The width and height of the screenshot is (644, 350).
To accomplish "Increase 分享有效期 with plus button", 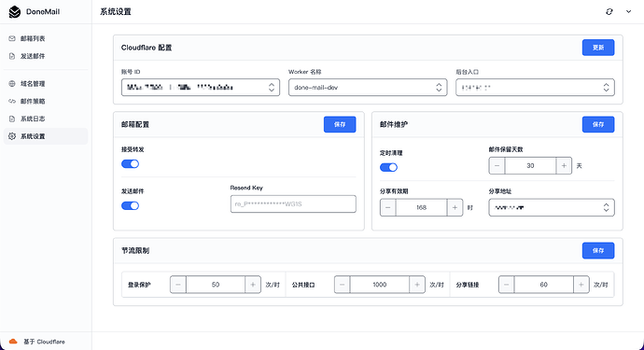I will pyautogui.click(x=455, y=207).
